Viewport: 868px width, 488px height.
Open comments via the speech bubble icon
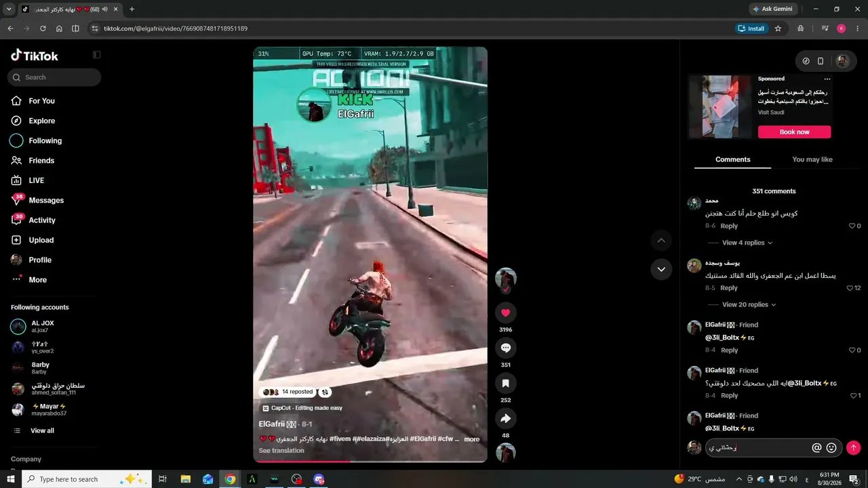(x=505, y=348)
